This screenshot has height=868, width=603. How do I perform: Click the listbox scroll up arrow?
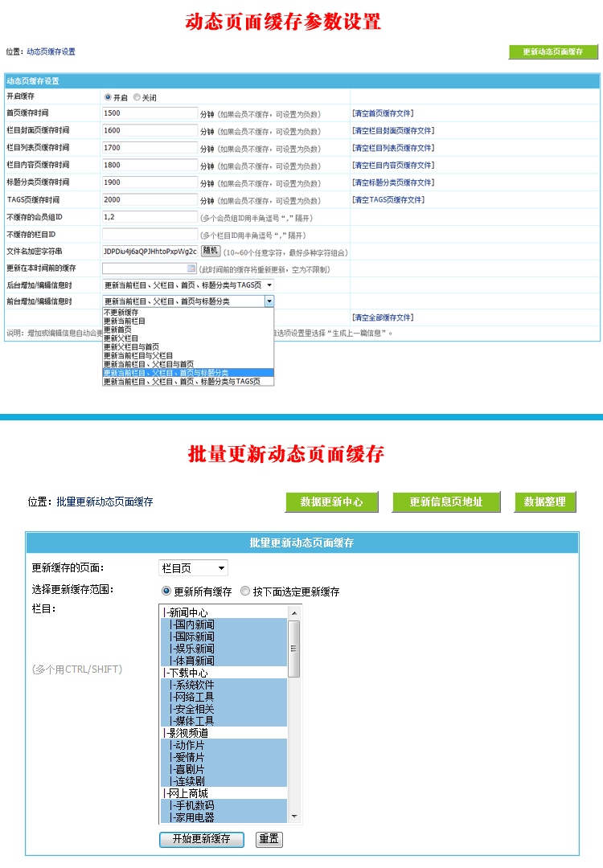tap(294, 612)
